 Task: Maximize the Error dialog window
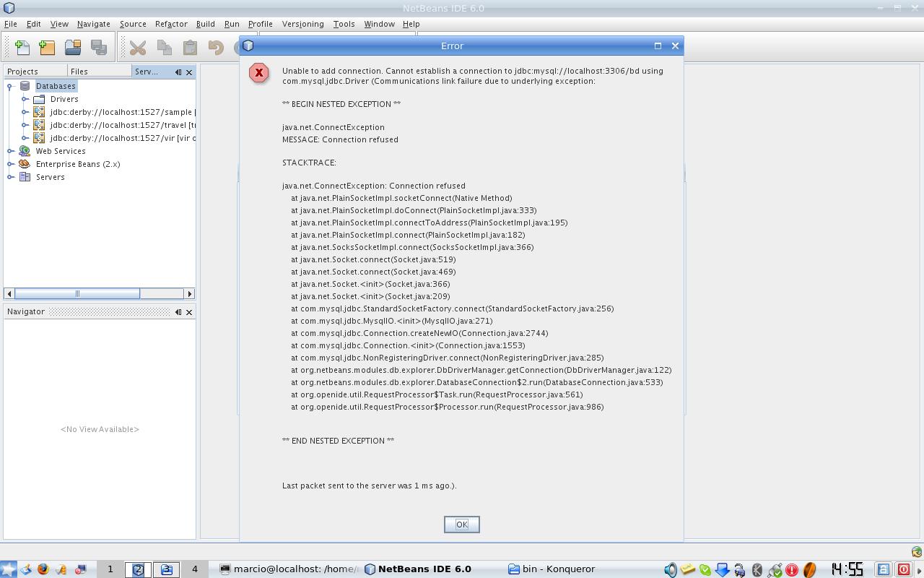click(658, 46)
